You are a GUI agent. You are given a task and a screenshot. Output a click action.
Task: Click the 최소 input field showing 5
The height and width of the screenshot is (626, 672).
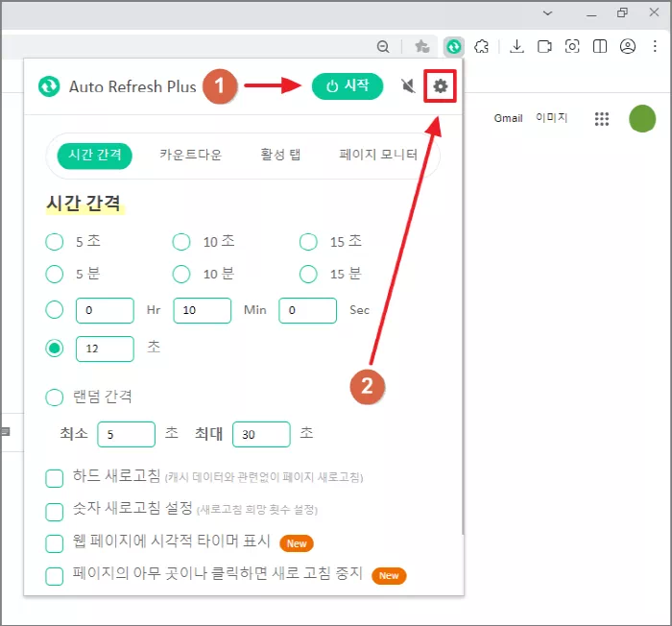pyautogui.click(x=127, y=434)
